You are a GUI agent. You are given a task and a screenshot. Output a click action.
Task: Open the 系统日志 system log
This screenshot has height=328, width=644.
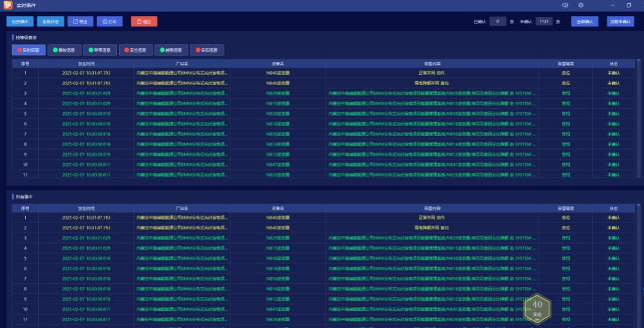(x=50, y=21)
